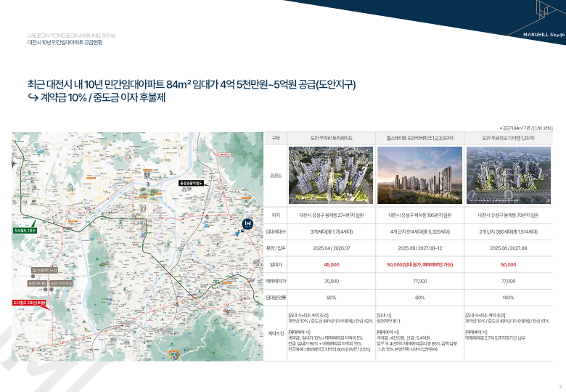Click the '매매예약가' row label
Image resolution: width=566 pixels, height=392 pixels.
point(276,281)
